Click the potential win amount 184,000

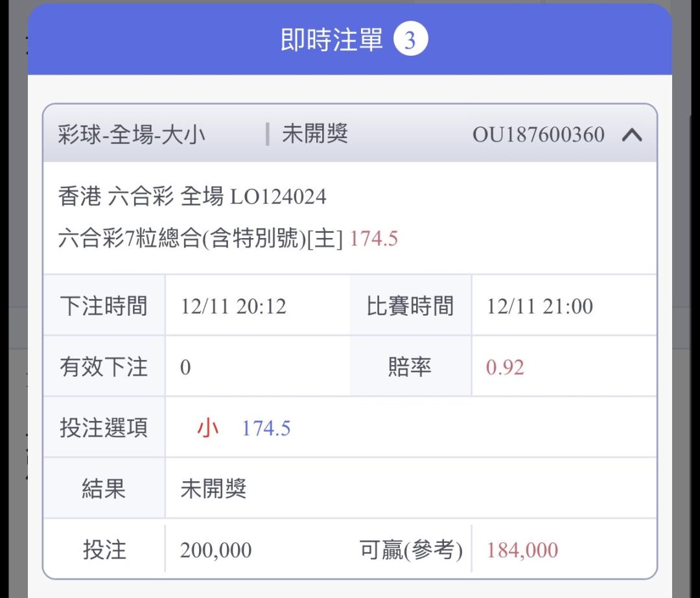pyautogui.click(x=522, y=550)
